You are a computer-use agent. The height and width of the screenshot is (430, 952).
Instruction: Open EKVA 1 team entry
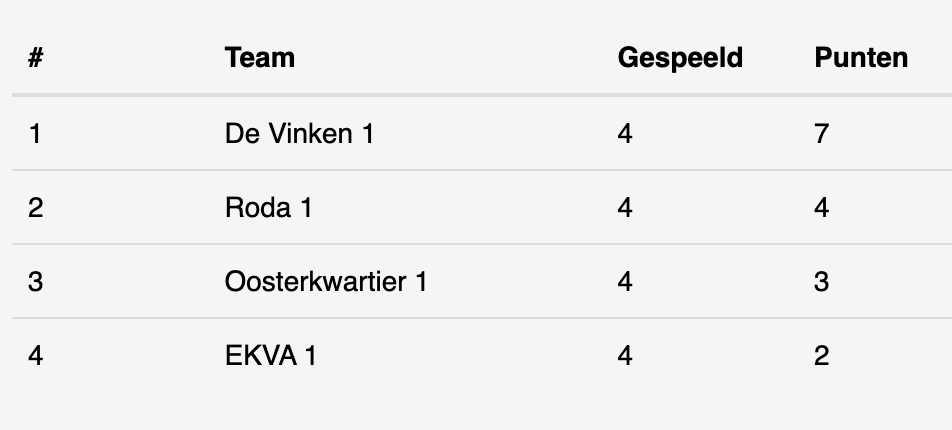pos(270,355)
